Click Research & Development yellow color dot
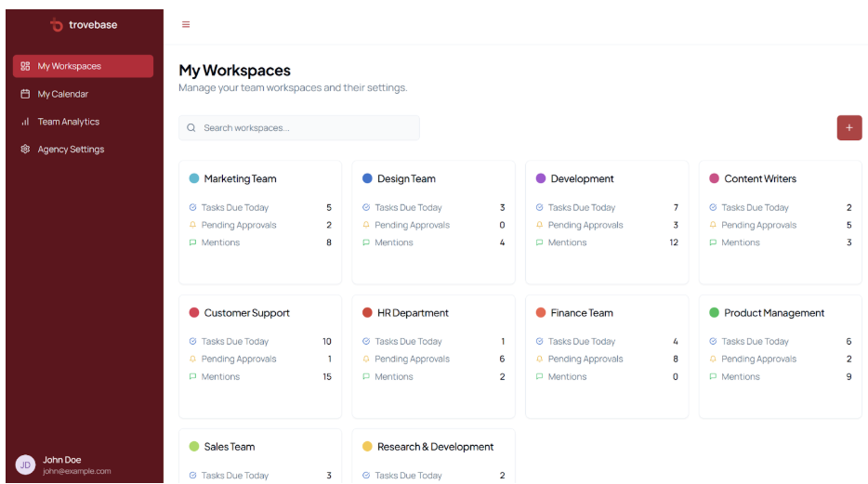Image resolution: width=868 pixels, height=484 pixels. click(367, 447)
